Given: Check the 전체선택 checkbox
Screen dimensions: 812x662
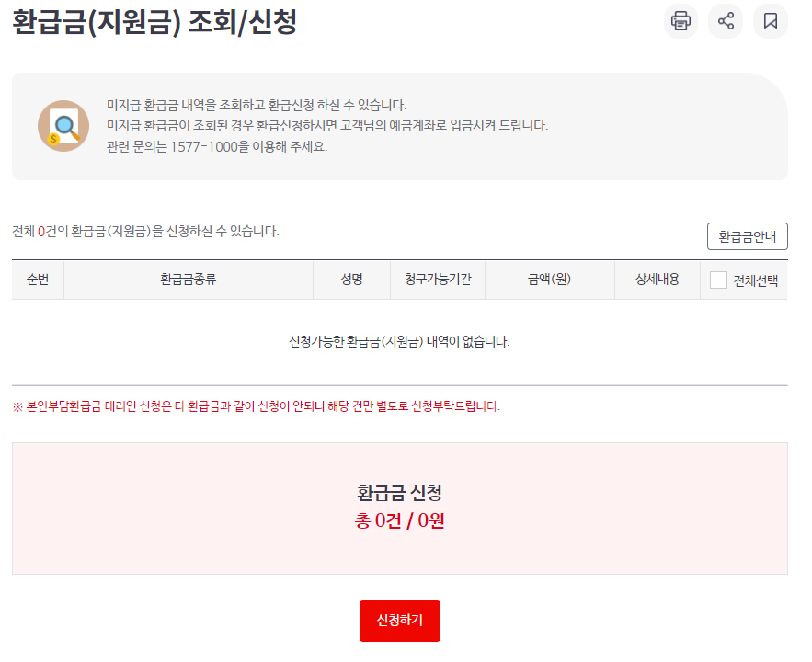Looking at the screenshot, I should pos(718,280).
